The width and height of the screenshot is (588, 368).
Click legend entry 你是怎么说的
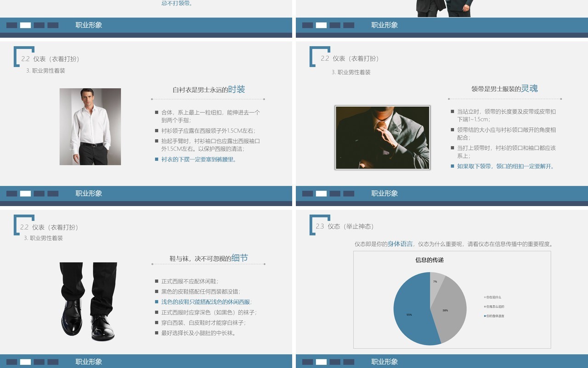[494, 306]
